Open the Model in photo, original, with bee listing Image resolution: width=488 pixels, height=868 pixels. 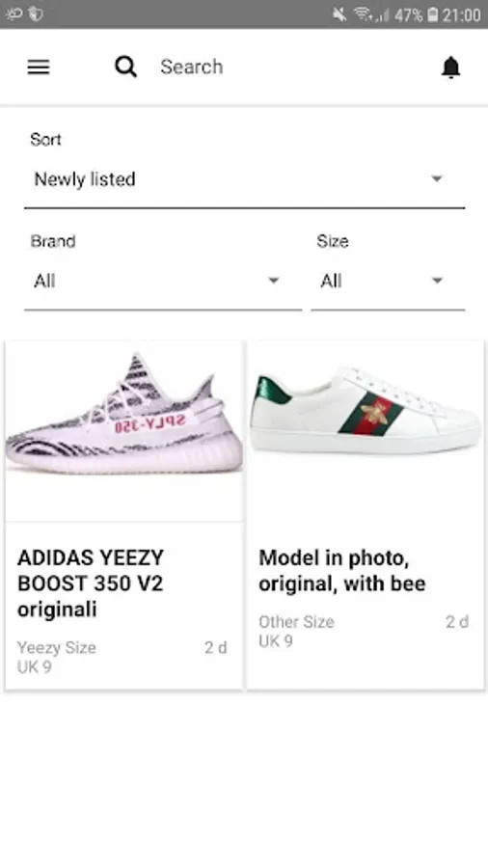(342, 570)
